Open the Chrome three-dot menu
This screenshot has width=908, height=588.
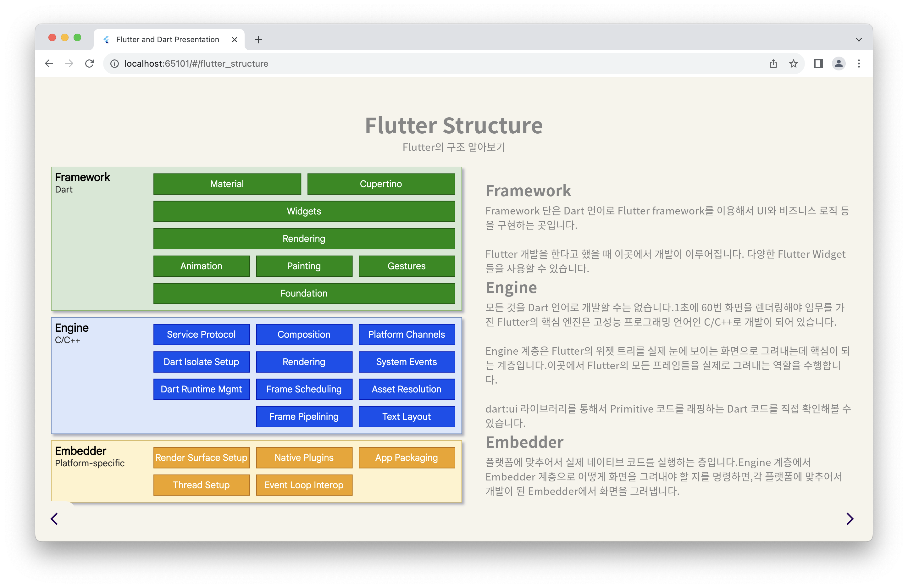point(859,64)
